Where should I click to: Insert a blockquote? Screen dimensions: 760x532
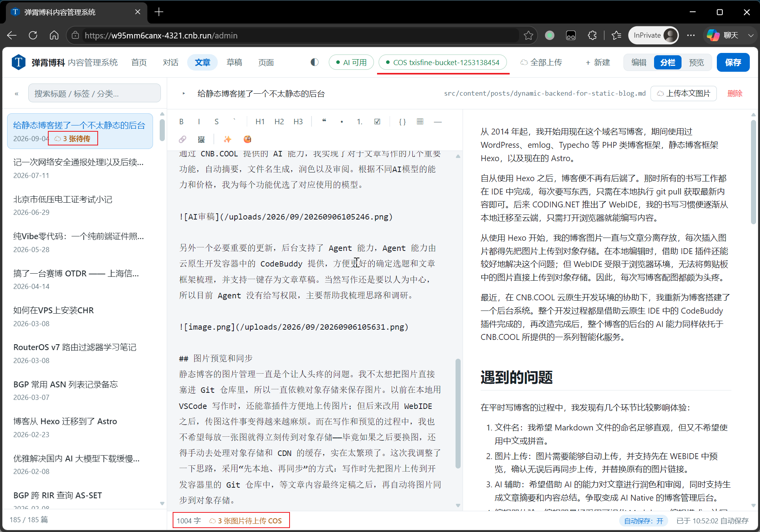[324, 122]
